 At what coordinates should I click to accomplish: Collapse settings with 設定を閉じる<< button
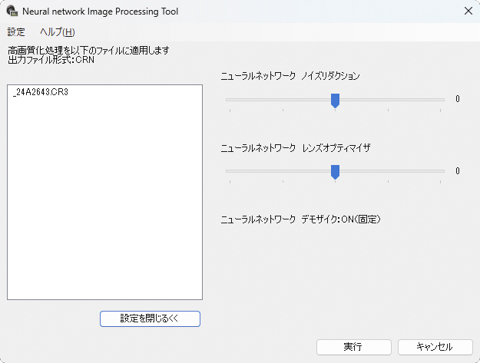(x=150, y=319)
